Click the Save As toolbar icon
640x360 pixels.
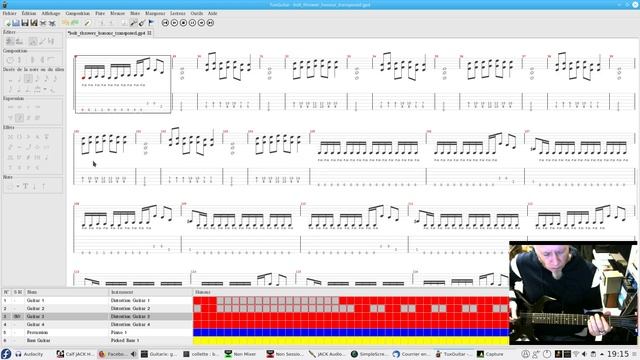(x=34, y=23)
